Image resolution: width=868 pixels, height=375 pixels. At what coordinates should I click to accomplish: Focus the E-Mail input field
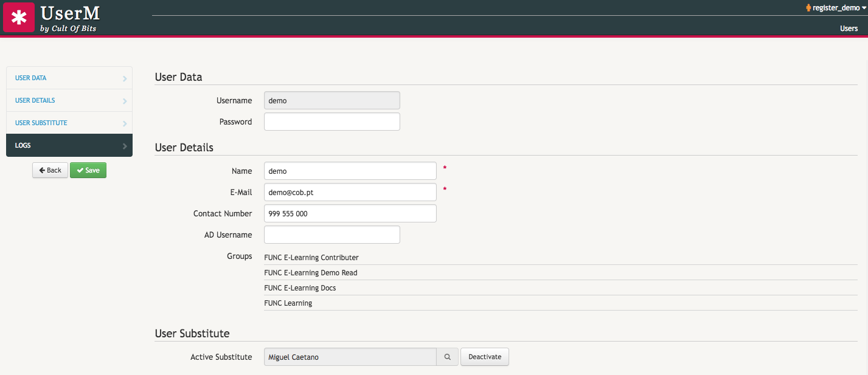[x=350, y=192]
